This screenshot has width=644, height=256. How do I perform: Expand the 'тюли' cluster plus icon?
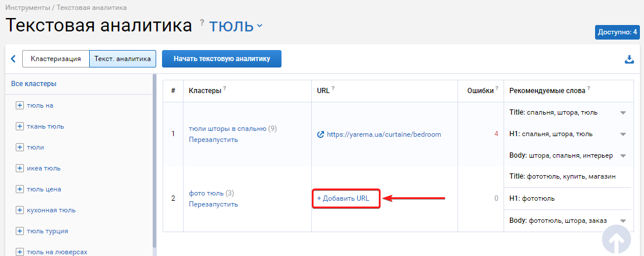click(x=19, y=147)
